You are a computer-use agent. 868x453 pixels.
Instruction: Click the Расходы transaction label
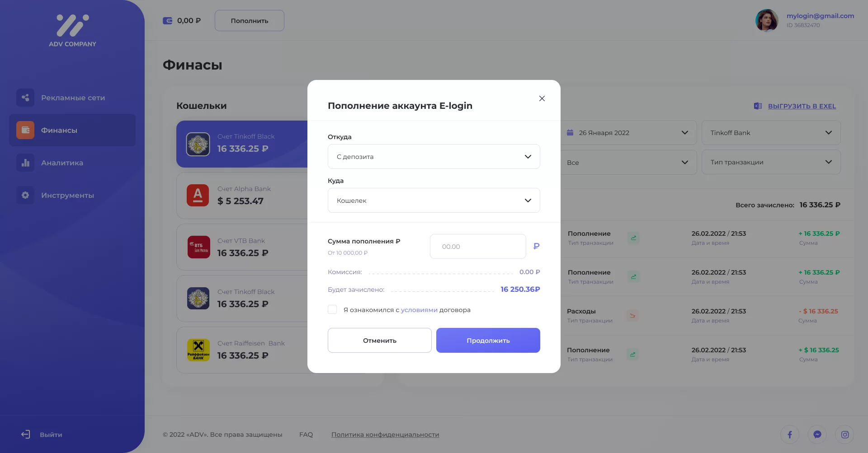pos(581,311)
